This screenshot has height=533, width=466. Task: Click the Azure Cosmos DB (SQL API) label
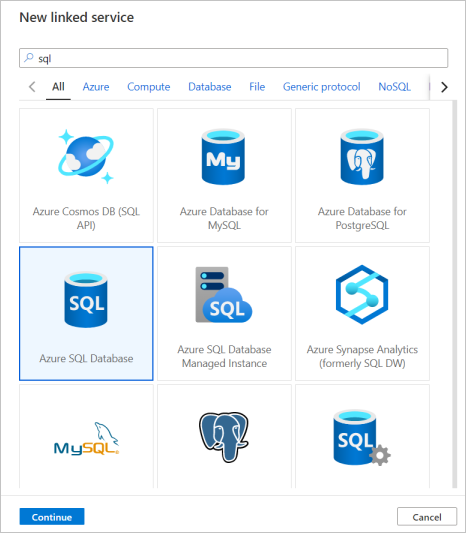pos(86,218)
